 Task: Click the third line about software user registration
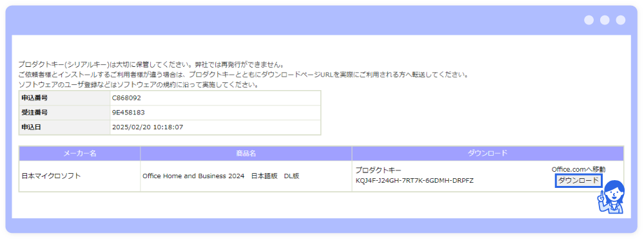[x=138, y=85]
